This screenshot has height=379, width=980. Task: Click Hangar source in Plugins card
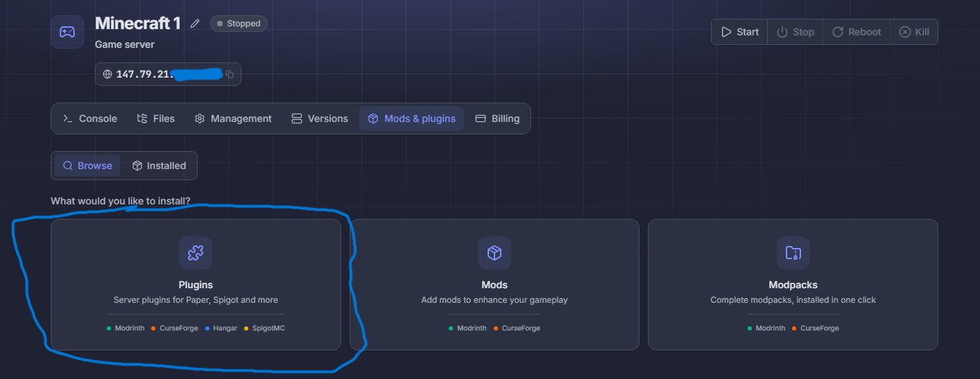221,328
